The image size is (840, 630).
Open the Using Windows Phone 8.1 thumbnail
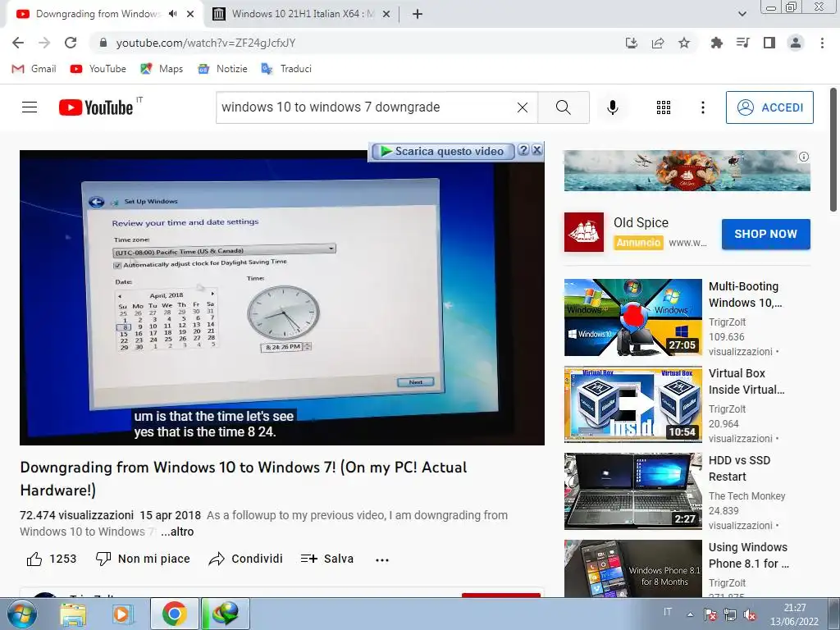632,568
